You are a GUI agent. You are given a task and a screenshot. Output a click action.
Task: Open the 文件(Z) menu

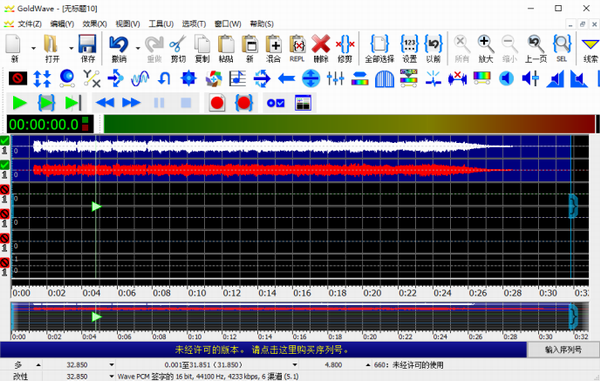coord(29,24)
